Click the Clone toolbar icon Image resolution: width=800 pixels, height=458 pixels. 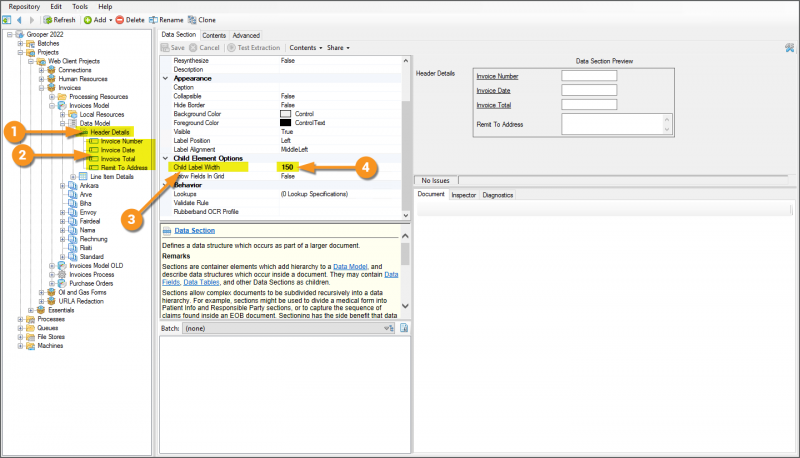coord(190,19)
